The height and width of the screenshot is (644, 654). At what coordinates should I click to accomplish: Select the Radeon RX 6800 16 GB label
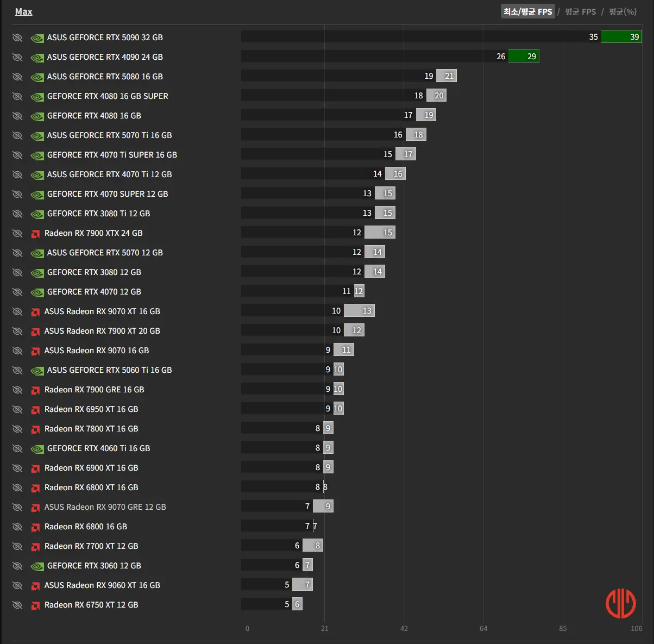point(86,527)
